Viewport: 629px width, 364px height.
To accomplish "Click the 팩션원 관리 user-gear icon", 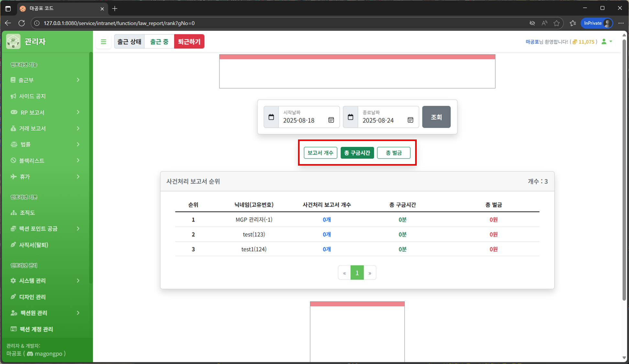I will 14,313.
